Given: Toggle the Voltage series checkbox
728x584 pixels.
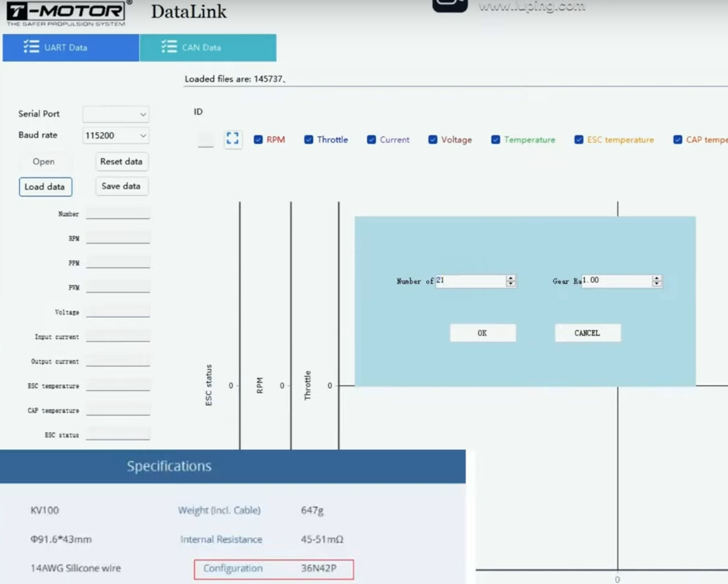Looking at the screenshot, I should tap(433, 140).
